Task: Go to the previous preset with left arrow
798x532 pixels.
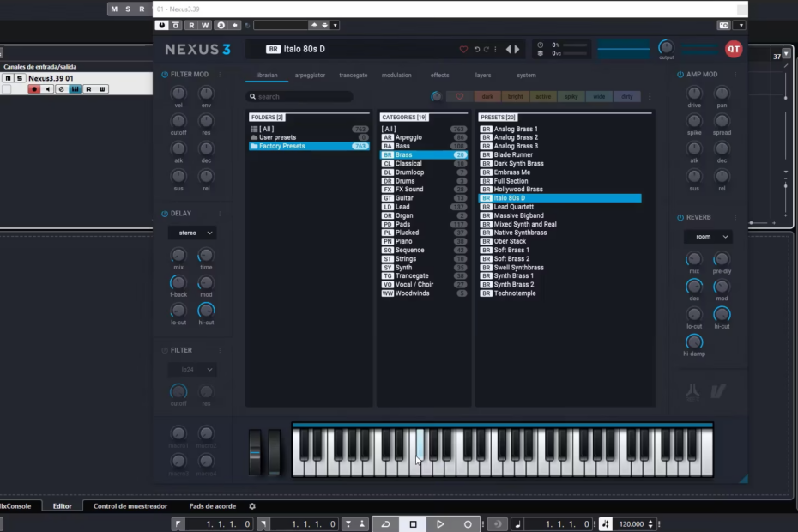Action: pos(508,50)
